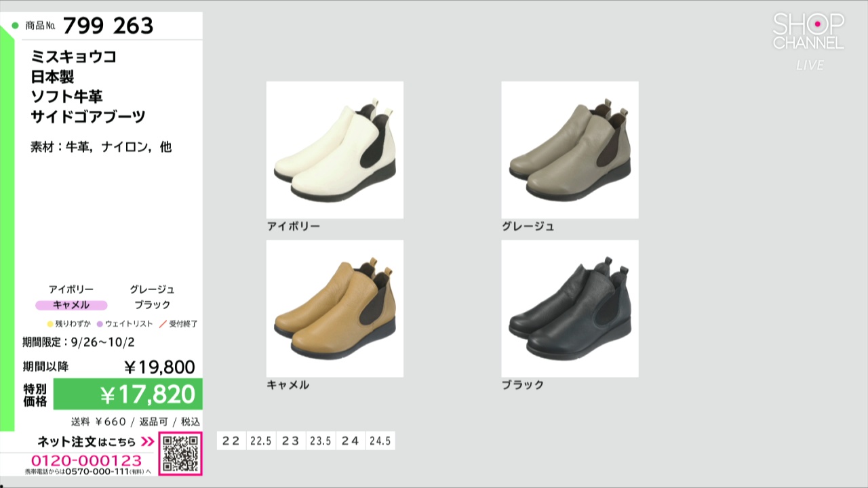
Task: Select the Greige boot image
Action: [570, 150]
